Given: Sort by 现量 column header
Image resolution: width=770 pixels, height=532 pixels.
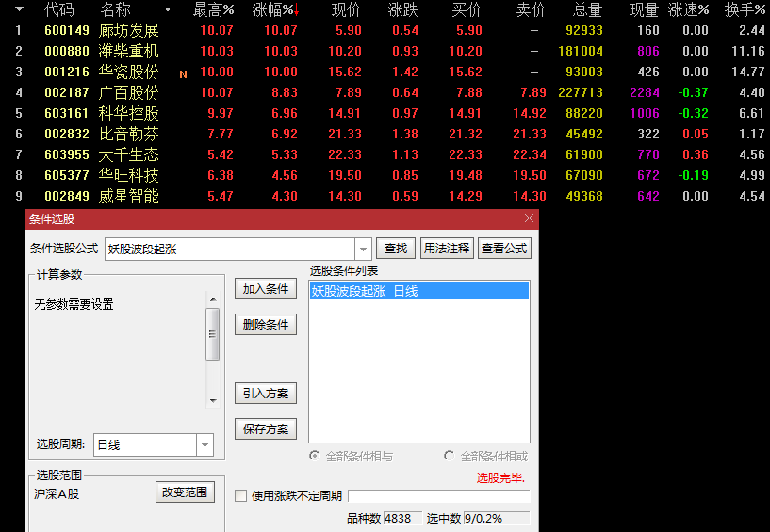Looking at the screenshot, I should click(x=645, y=9).
